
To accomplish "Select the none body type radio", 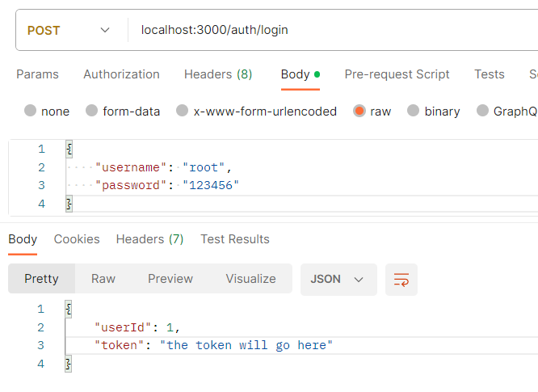I will point(31,112).
